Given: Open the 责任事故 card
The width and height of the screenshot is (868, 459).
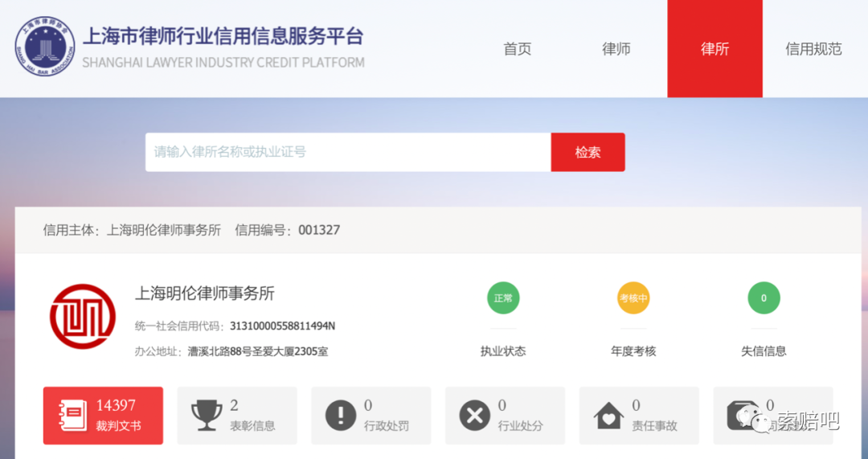Looking at the screenshot, I should [639, 416].
